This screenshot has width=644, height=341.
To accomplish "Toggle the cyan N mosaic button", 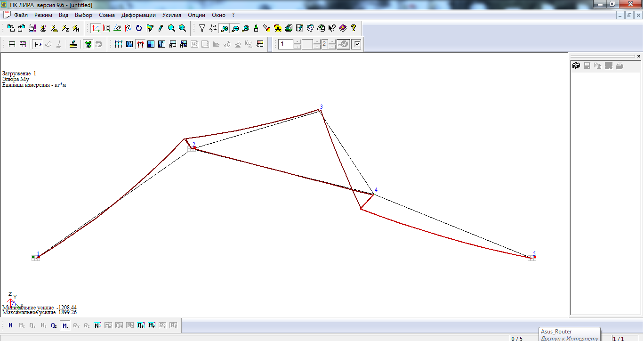I will 97,325.
